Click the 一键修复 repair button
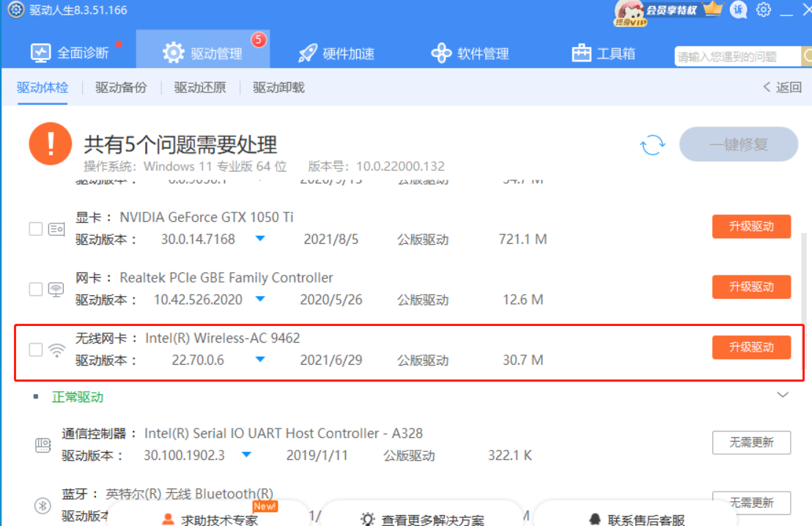The height and width of the screenshot is (526, 812). 738,144
